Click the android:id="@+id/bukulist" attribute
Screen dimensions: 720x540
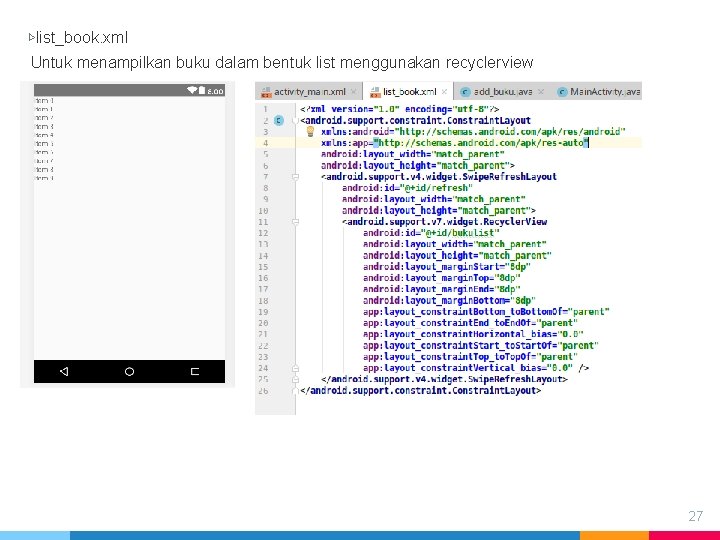pos(431,233)
